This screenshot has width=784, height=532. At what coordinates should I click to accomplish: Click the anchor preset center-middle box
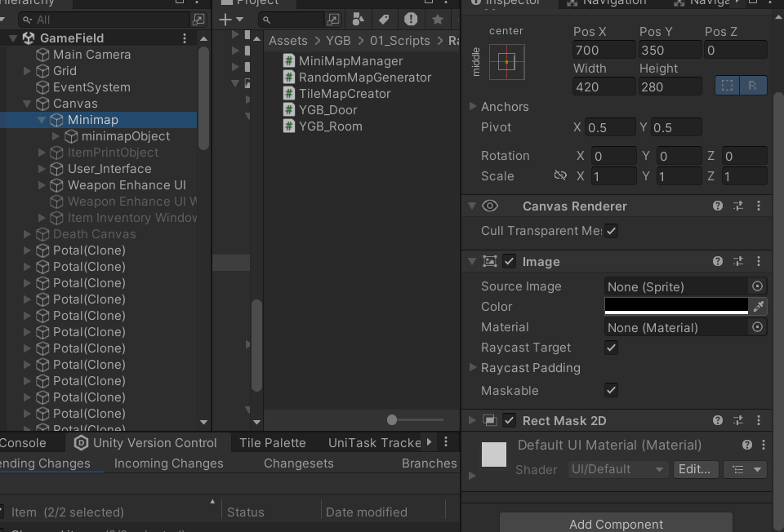pos(506,62)
